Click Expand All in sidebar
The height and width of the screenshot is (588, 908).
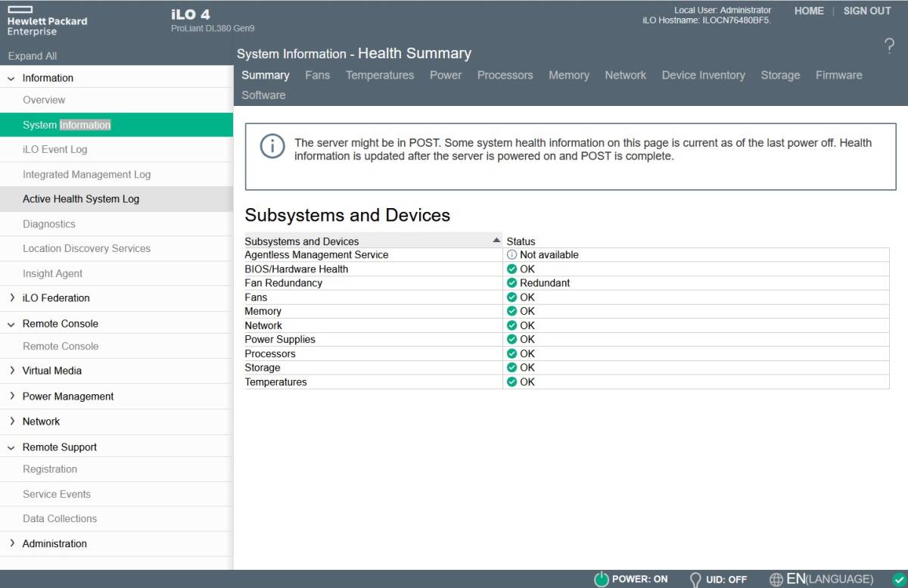[33, 56]
